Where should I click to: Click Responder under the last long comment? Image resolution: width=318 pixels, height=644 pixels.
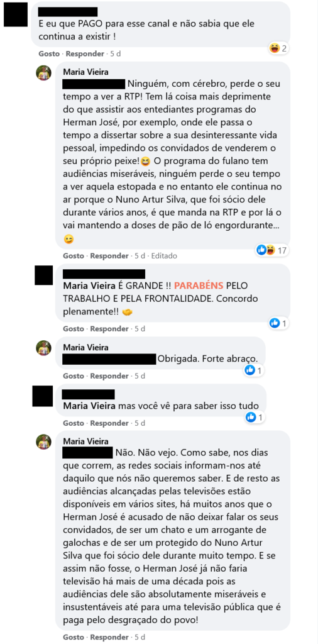coord(109,638)
